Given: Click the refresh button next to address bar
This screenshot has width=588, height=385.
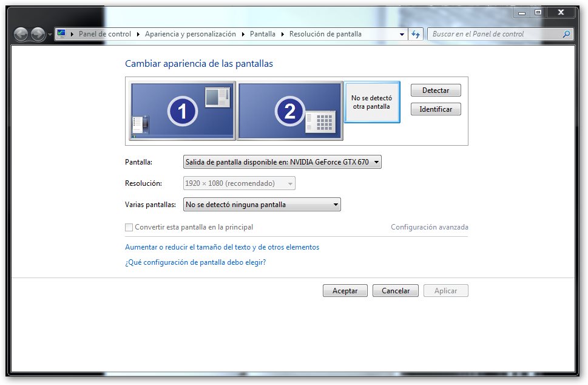Looking at the screenshot, I should point(416,34).
